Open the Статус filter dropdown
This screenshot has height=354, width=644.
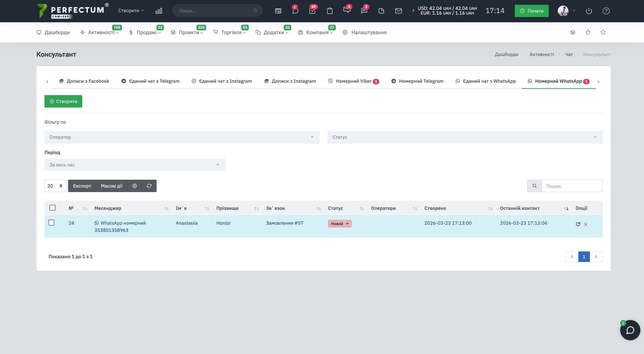[x=465, y=137]
